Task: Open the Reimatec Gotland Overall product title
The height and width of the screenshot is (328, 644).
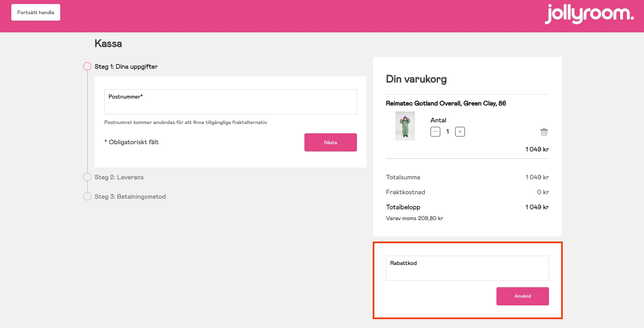Action: click(446, 103)
